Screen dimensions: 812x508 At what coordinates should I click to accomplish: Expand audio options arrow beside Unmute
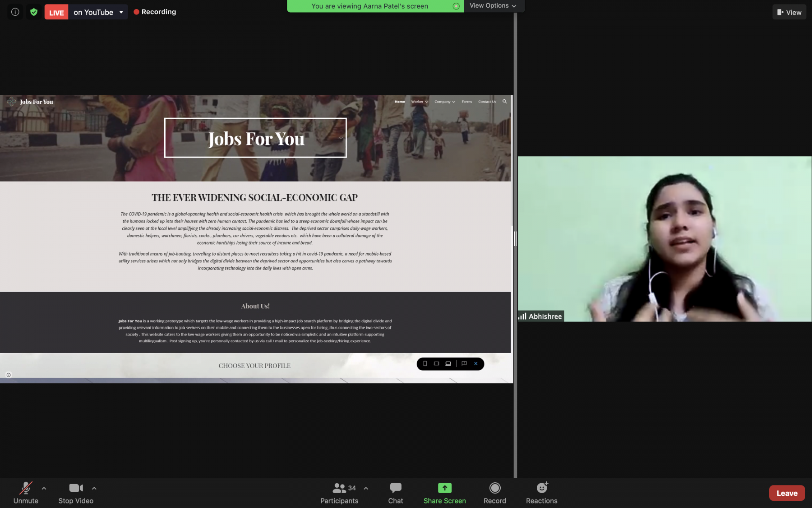click(x=44, y=488)
